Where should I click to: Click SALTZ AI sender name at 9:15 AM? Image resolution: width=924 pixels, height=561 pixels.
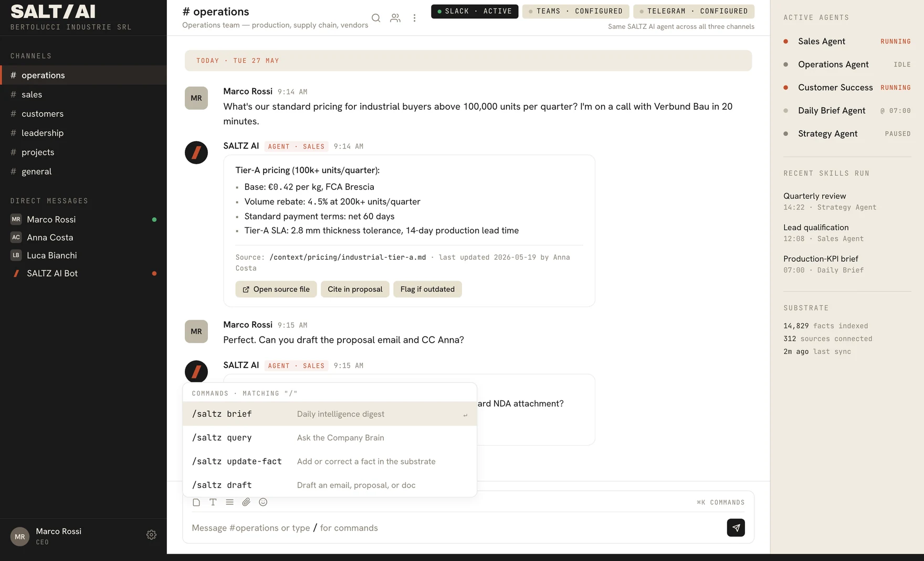click(241, 365)
